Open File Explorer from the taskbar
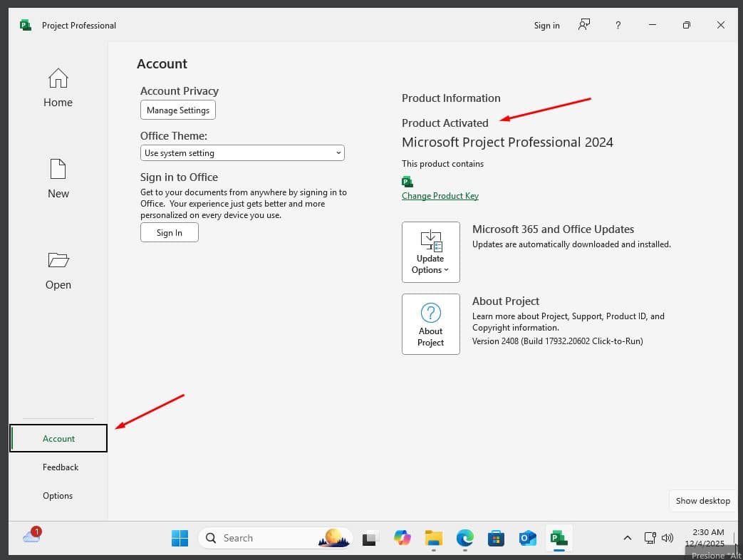This screenshot has height=560, width=743. pos(433,538)
